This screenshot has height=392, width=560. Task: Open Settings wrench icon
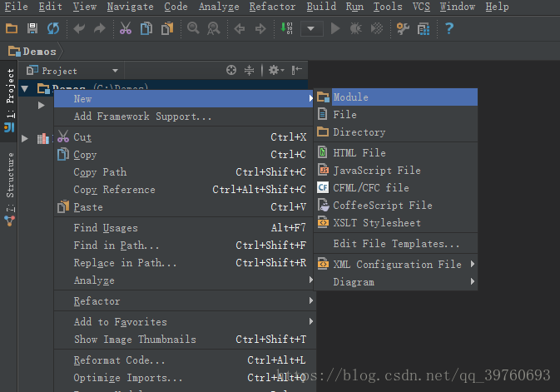coord(403,28)
